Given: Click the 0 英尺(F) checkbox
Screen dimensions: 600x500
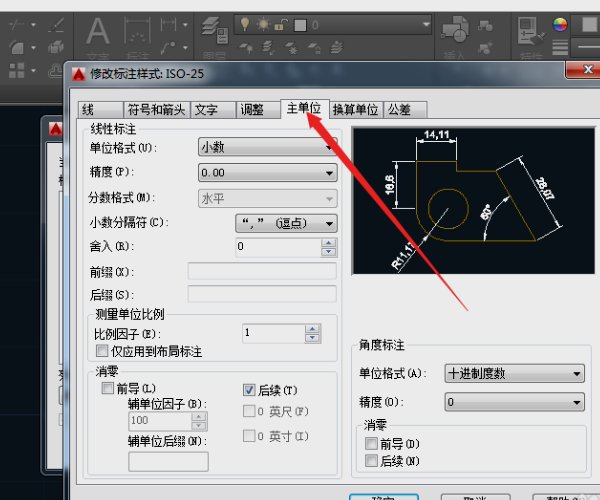Looking at the screenshot, I should tap(249, 411).
